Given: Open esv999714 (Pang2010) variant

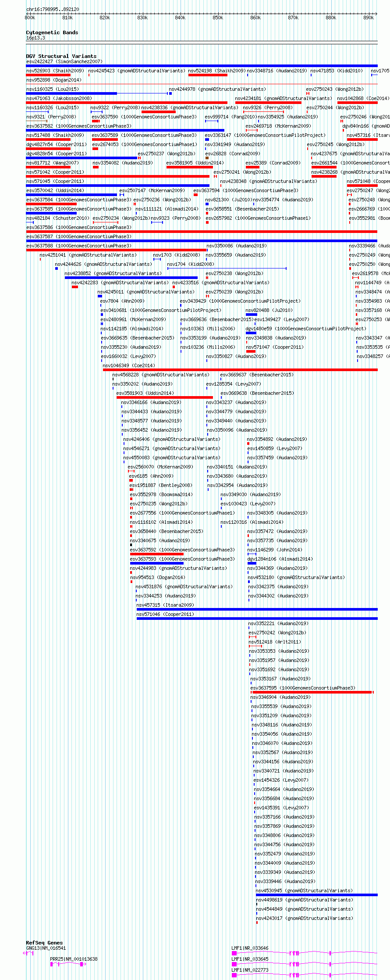Looking at the screenshot, I should coord(230,117).
